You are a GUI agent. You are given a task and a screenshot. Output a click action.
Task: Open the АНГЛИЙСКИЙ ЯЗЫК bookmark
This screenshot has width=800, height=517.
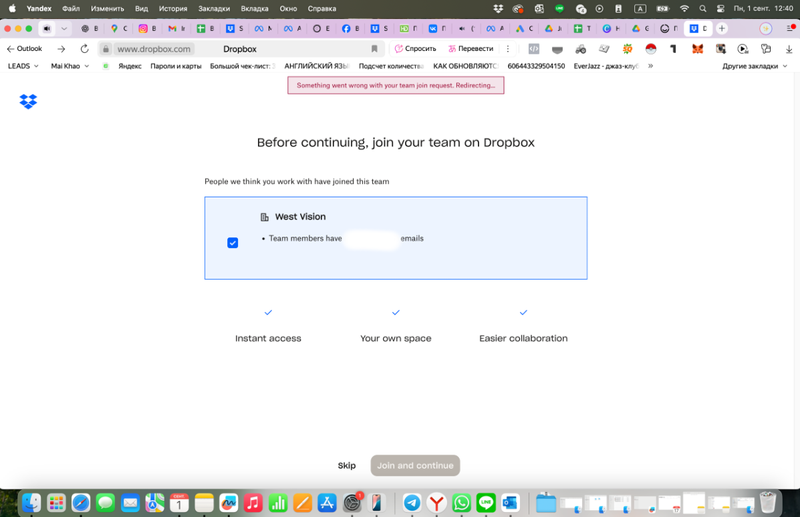coord(316,66)
